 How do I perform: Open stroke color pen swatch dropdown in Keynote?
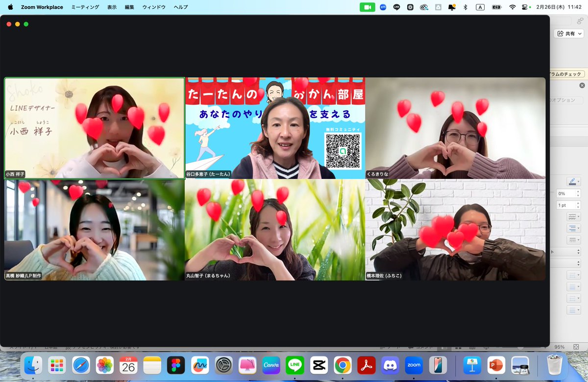(574, 181)
